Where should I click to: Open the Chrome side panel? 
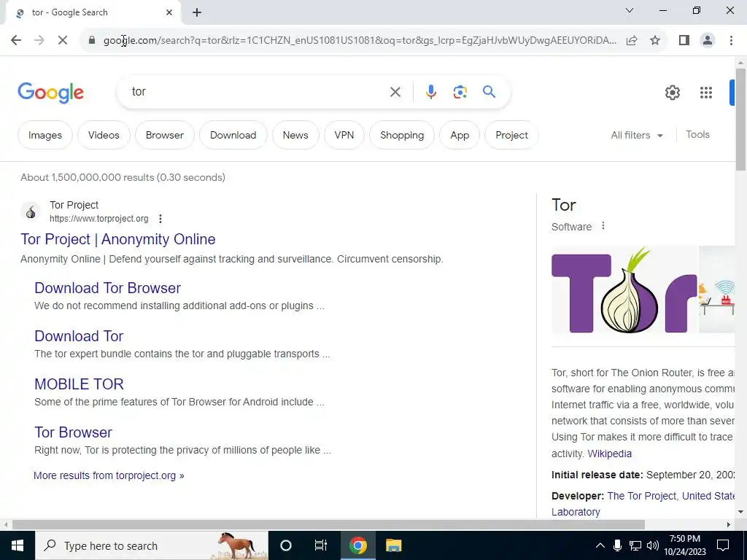coord(684,40)
